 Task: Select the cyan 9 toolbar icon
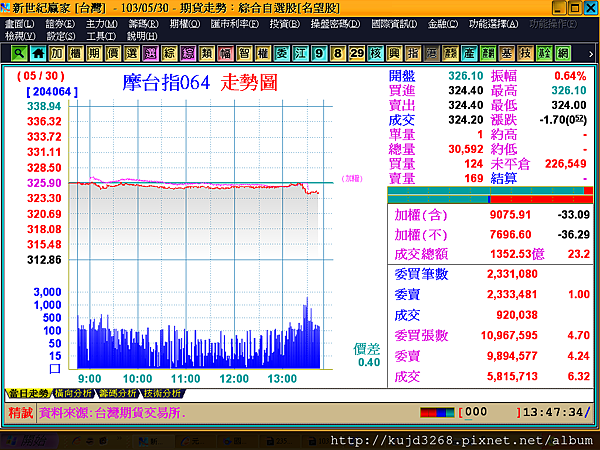pyautogui.click(x=319, y=53)
